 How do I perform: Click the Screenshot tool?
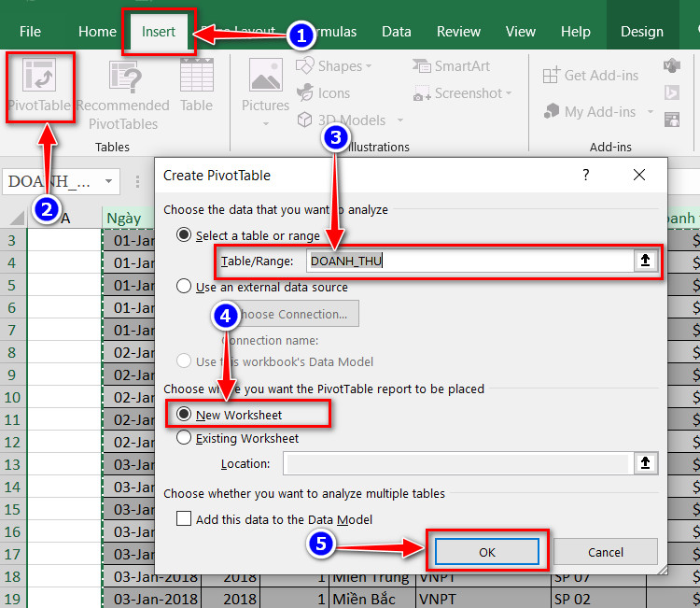pyautogui.click(x=462, y=92)
